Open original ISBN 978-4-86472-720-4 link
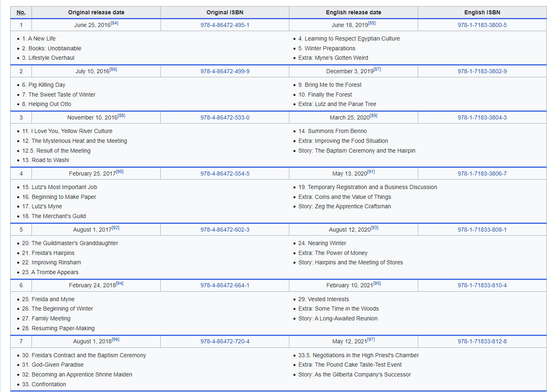This screenshot has height=392, width=548. [225, 341]
